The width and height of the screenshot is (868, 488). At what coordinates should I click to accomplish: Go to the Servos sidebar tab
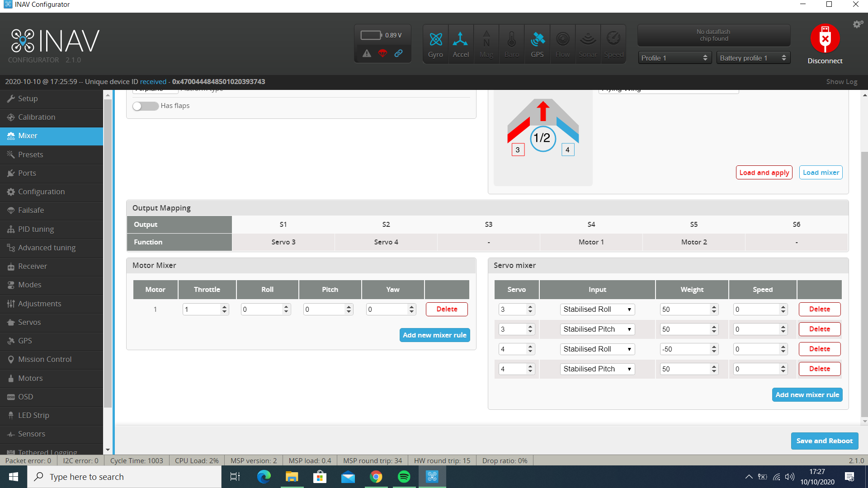click(29, 322)
